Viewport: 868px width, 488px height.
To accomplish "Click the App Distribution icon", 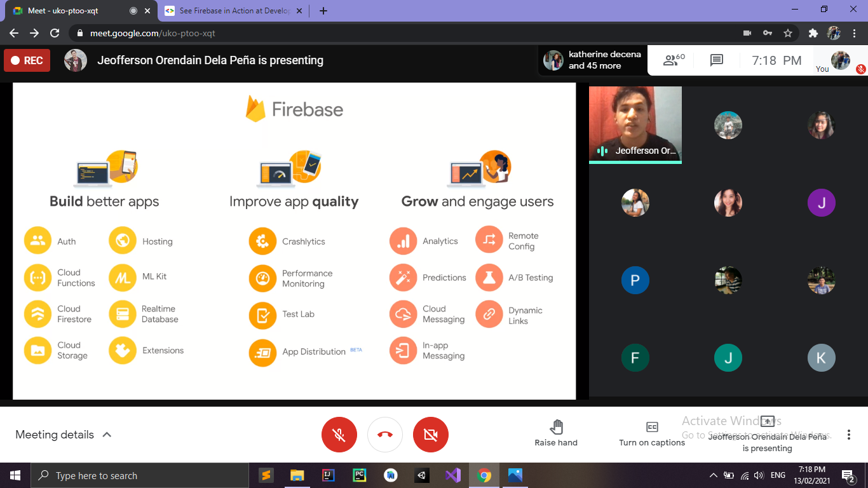I will coord(262,353).
